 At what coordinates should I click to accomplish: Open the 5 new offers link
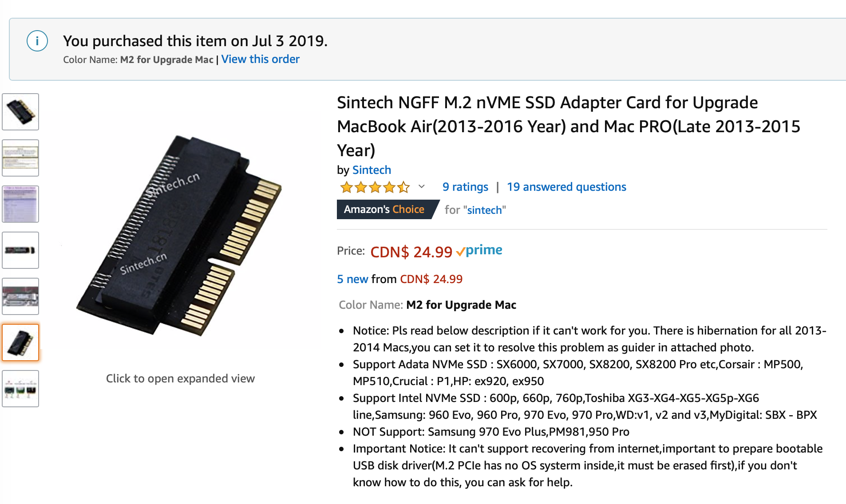coord(352,279)
